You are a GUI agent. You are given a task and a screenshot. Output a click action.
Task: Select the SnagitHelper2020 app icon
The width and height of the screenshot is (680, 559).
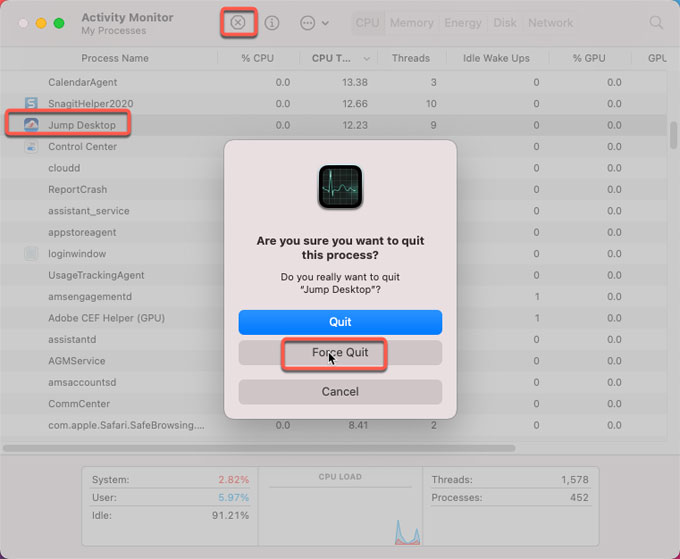coord(31,104)
